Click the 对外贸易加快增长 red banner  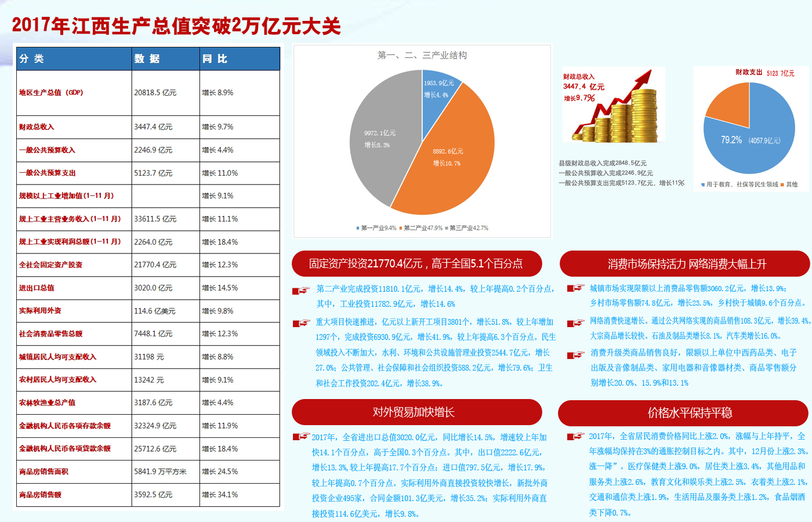coord(416,412)
